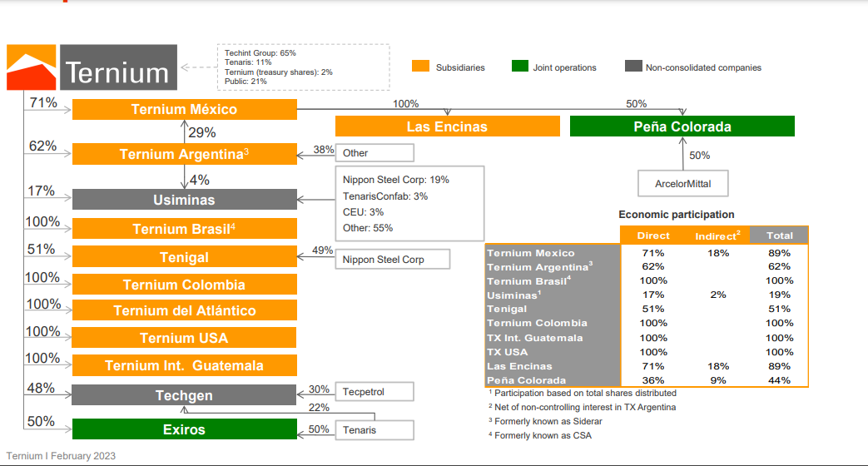Screen dimensions: 868x466
Task: Open the gray Usiminas chart box
Action: (x=184, y=200)
